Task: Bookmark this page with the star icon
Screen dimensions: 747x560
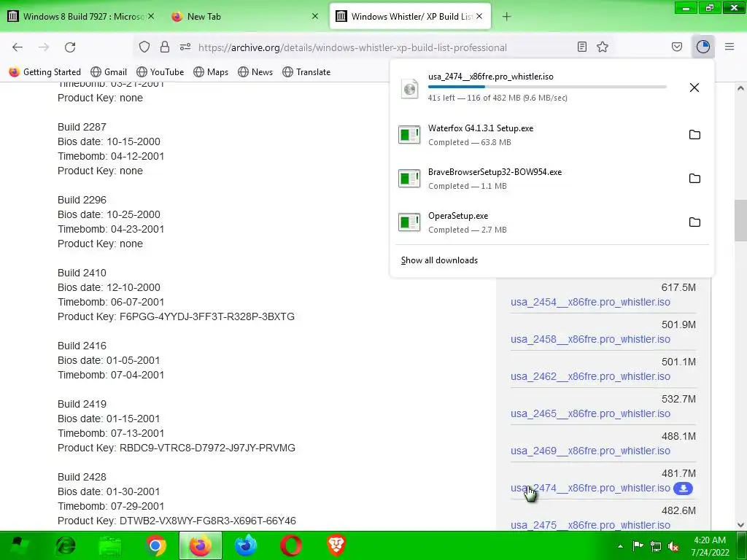Action: point(603,47)
